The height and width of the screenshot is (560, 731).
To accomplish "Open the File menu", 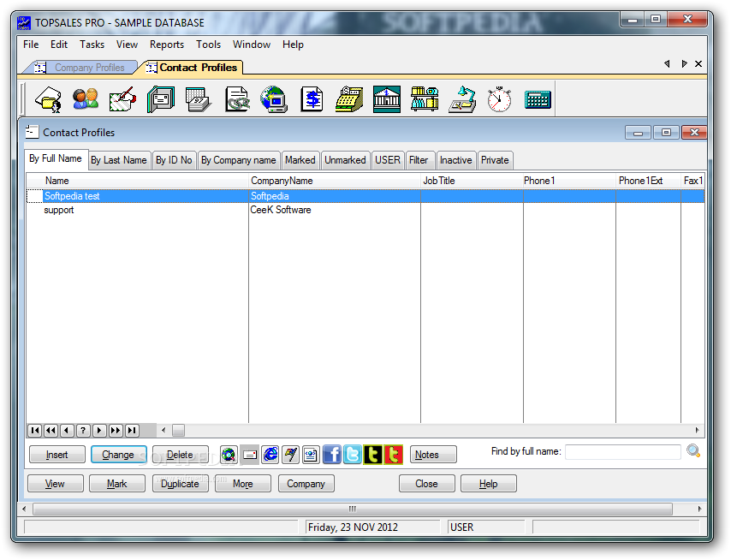I will pyautogui.click(x=31, y=45).
